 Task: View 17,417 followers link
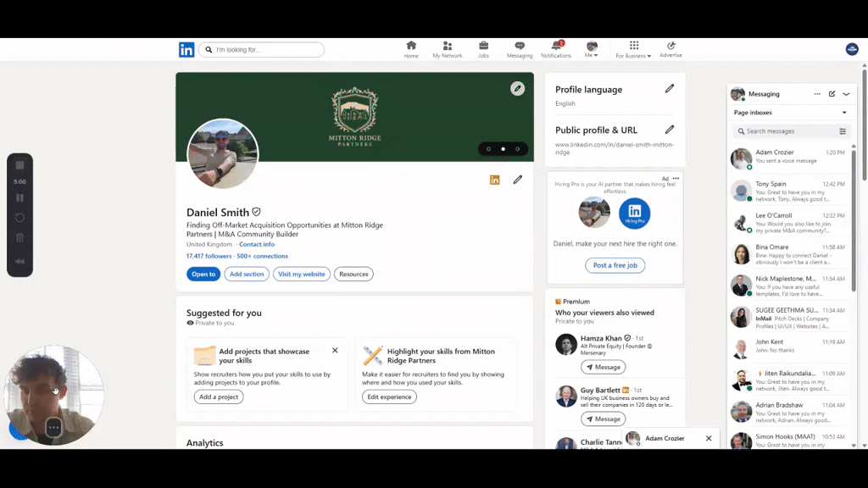pos(209,256)
